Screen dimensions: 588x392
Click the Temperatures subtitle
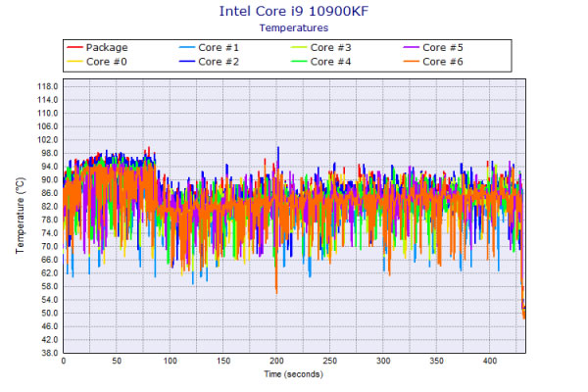[x=294, y=28]
